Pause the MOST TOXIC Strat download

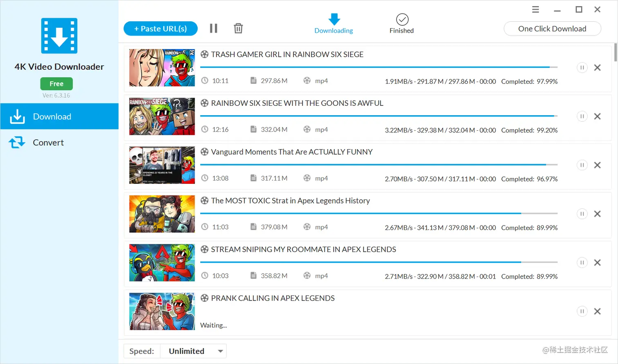click(x=582, y=213)
